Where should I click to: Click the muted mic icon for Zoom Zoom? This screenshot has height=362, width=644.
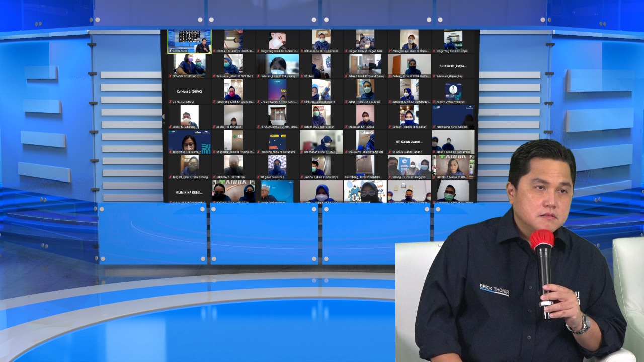(169, 51)
